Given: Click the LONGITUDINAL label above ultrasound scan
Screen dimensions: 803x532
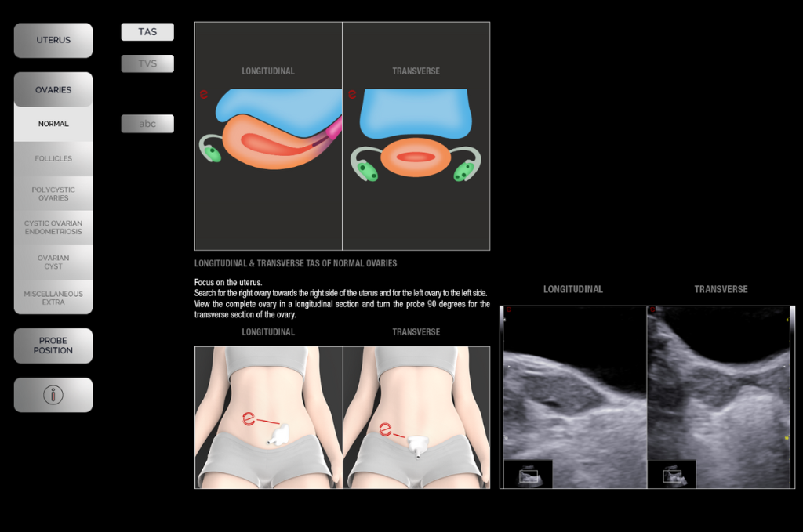Looking at the screenshot, I should click(x=573, y=289).
